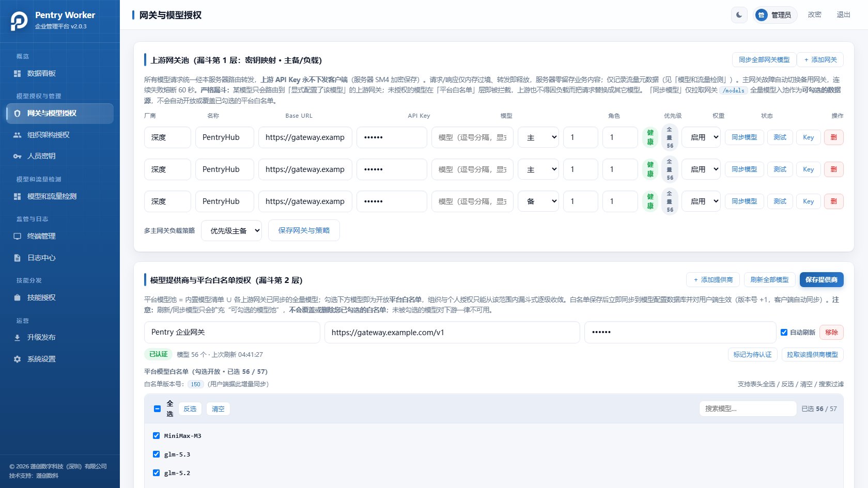This screenshot has width=868, height=488.
Task: Uncheck the MiniMax-M3 model checkbox
Action: click(x=156, y=436)
